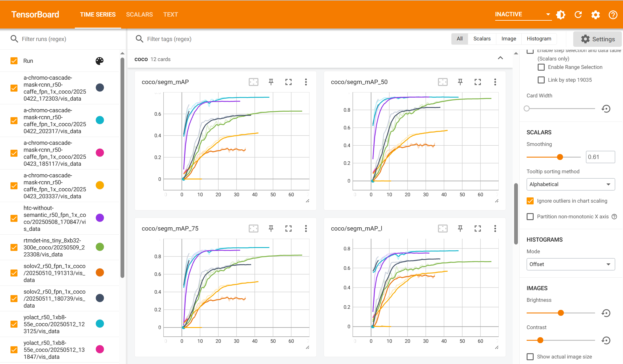Switch to the SCALARS tab
Screen dimensions: 623x364
click(x=139, y=14)
